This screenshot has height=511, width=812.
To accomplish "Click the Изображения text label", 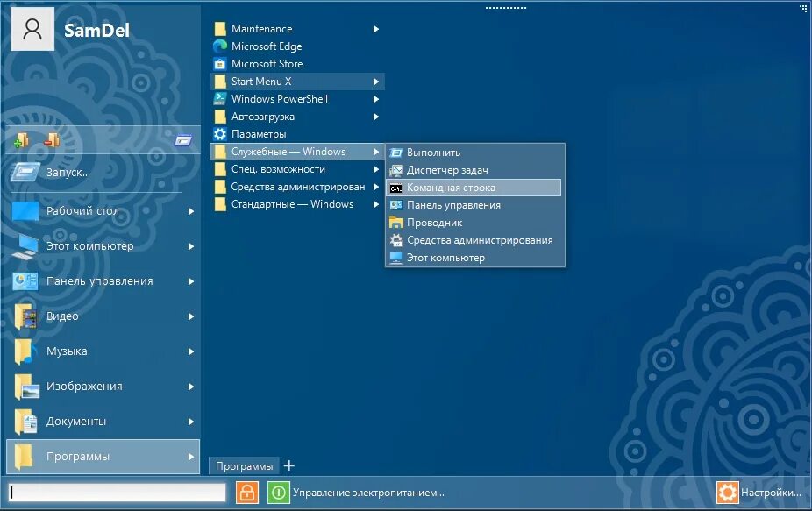I will (x=84, y=387).
